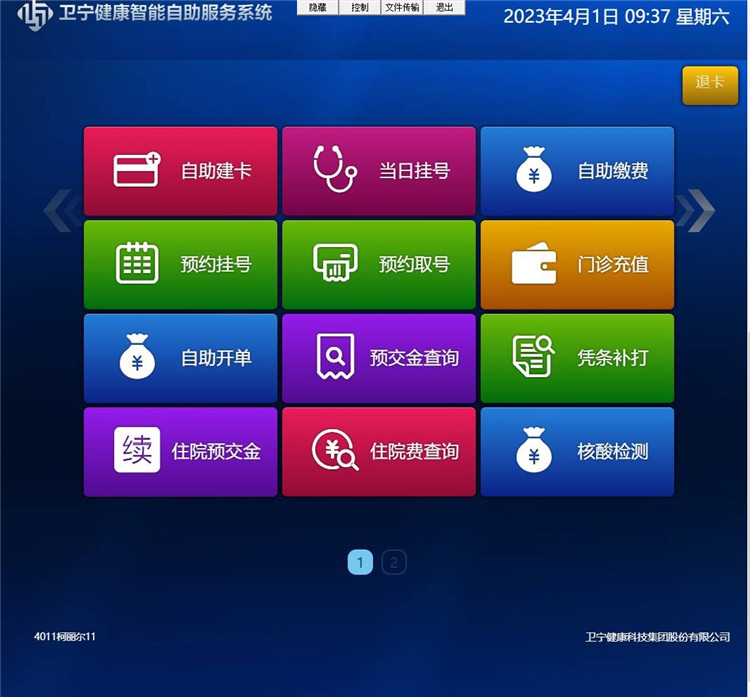The width and height of the screenshot is (750, 697).
Task: Click the receipt search icon for 预交金查询
Action: click(335, 356)
